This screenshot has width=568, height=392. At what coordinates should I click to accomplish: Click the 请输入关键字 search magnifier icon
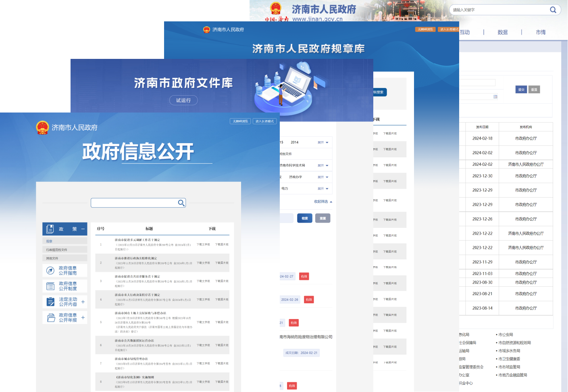click(x=553, y=10)
